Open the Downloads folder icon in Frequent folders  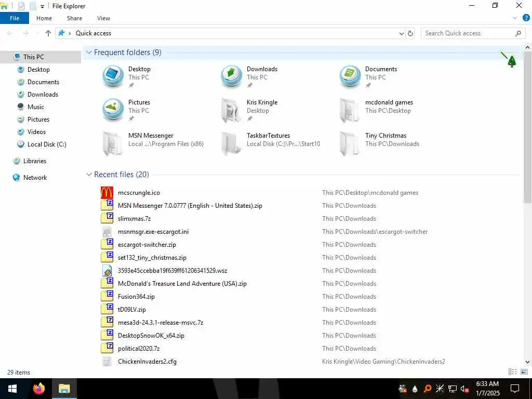coord(231,76)
